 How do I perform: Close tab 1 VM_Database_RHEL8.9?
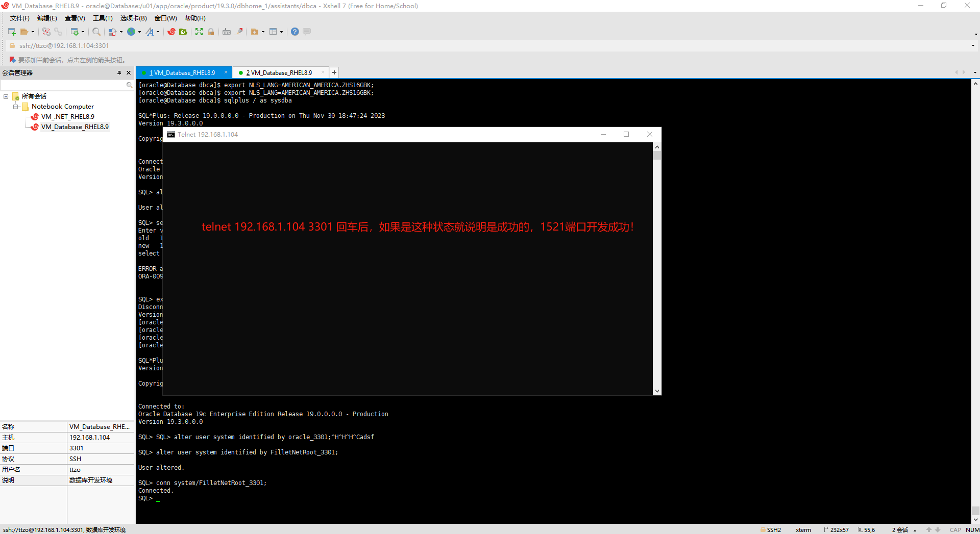226,72
